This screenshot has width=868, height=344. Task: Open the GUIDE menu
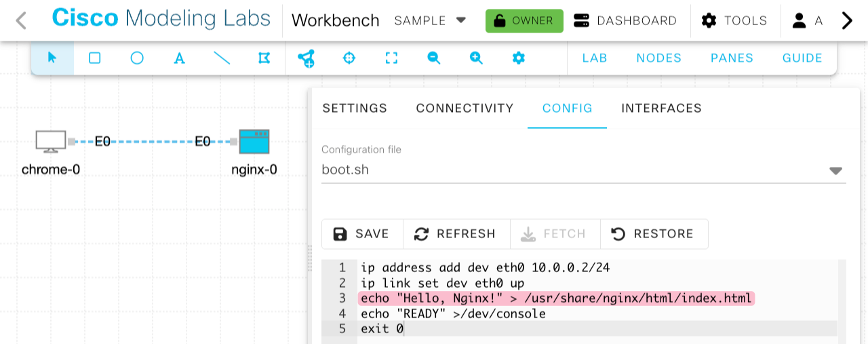pos(803,58)
